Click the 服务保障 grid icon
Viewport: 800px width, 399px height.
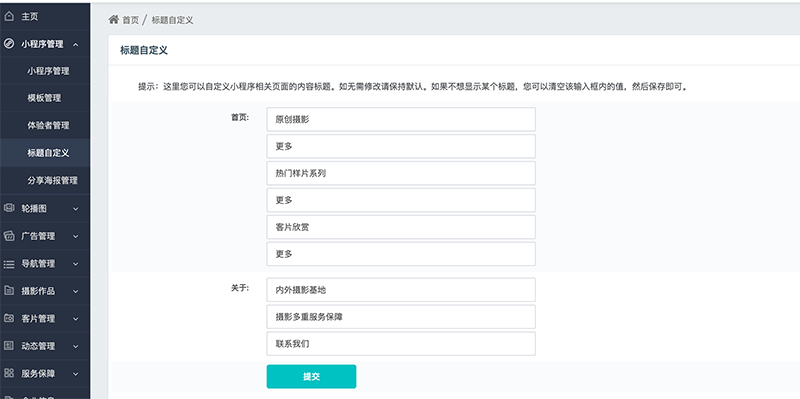tap(9, 373)
